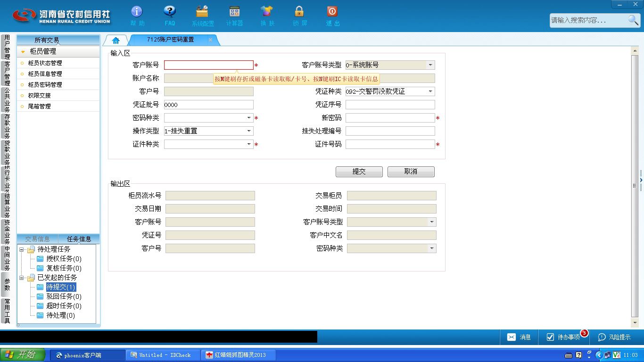The image size is (644, 362).
Task: Click the 挂失处理编号 input field
Action: 390,131
